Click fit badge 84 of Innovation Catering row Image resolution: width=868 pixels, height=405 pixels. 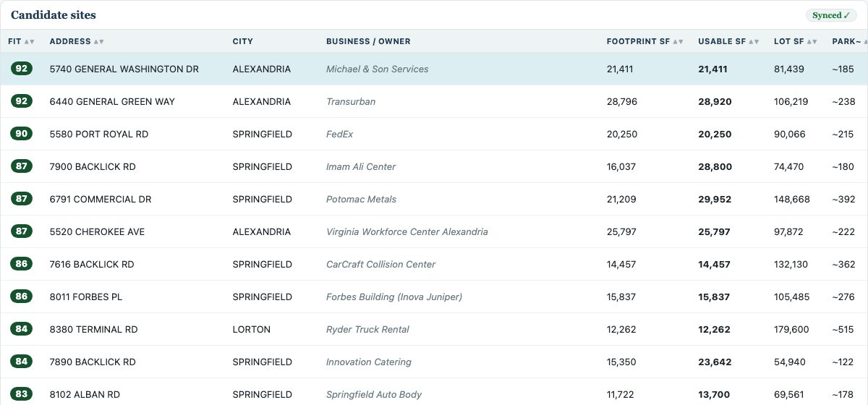22,362
